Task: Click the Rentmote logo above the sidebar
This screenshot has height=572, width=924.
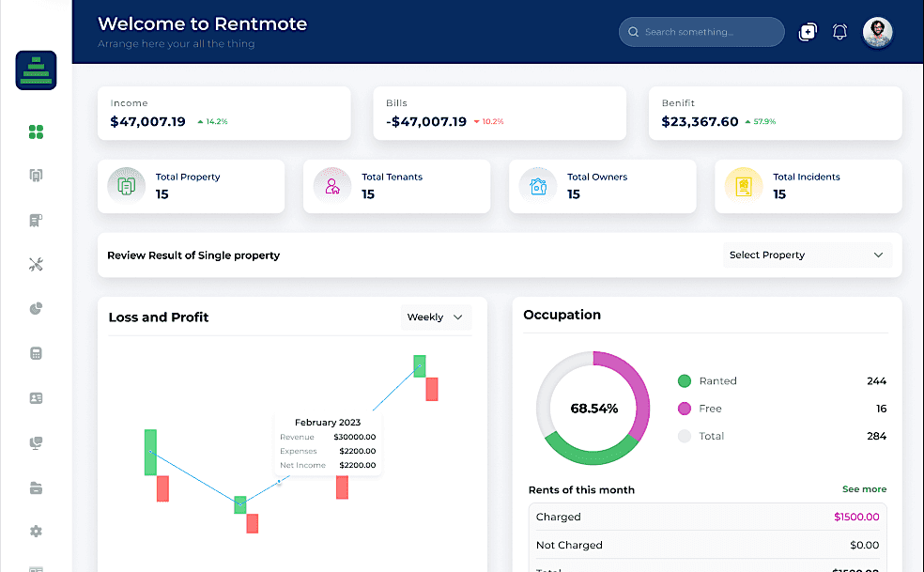Action: tap(36, 70)
